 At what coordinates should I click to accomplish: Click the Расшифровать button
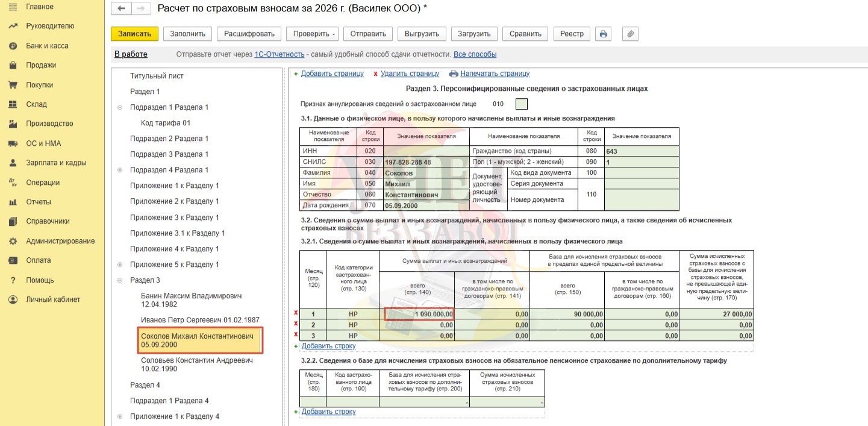tap(249, 34)
